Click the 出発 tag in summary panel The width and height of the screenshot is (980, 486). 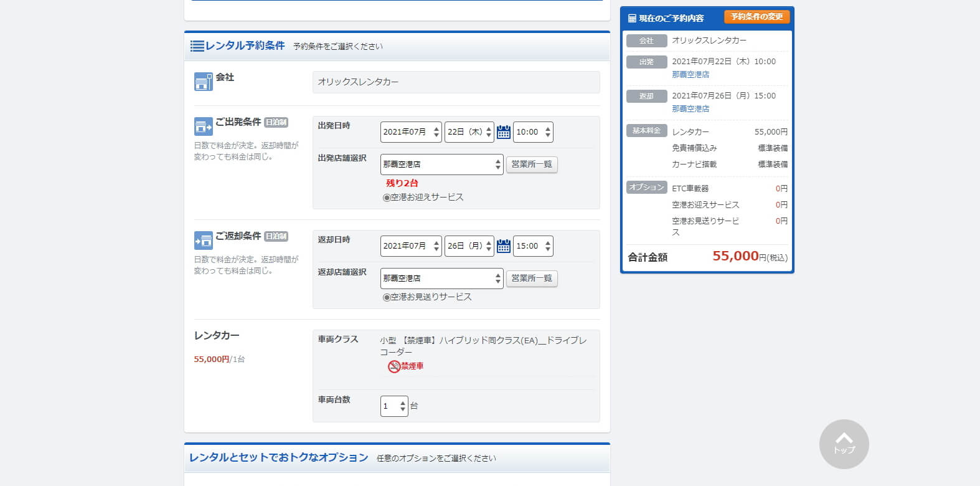point(646,62)
